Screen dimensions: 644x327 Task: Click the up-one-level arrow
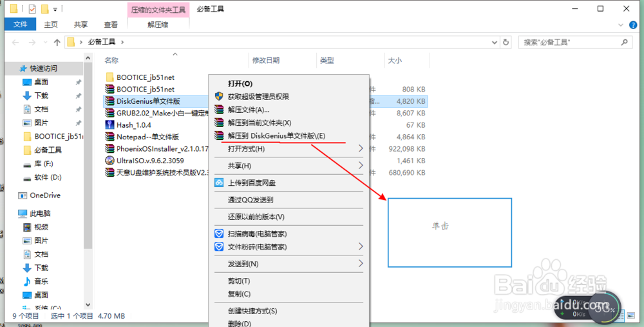click(57, 42)
